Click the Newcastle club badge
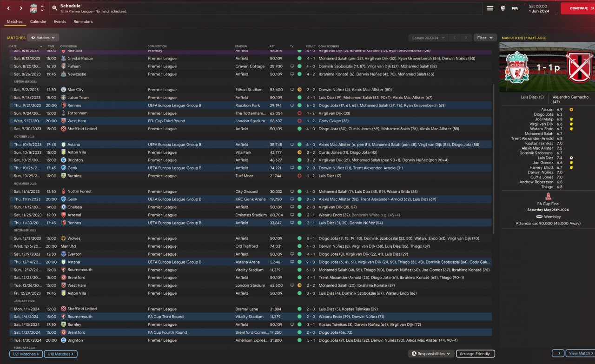The height and width of the screenshot is (364, 595). (x=63, y=74)
